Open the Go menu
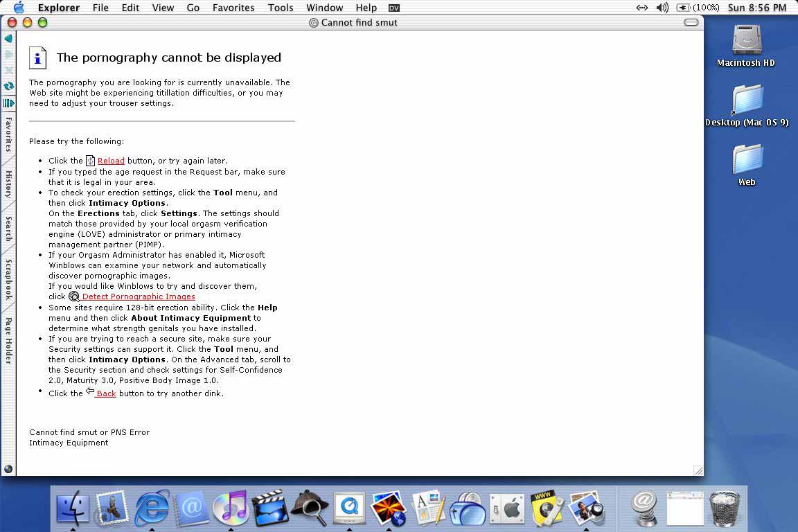The height and width of the screenshot is (532, 798). 193,8
